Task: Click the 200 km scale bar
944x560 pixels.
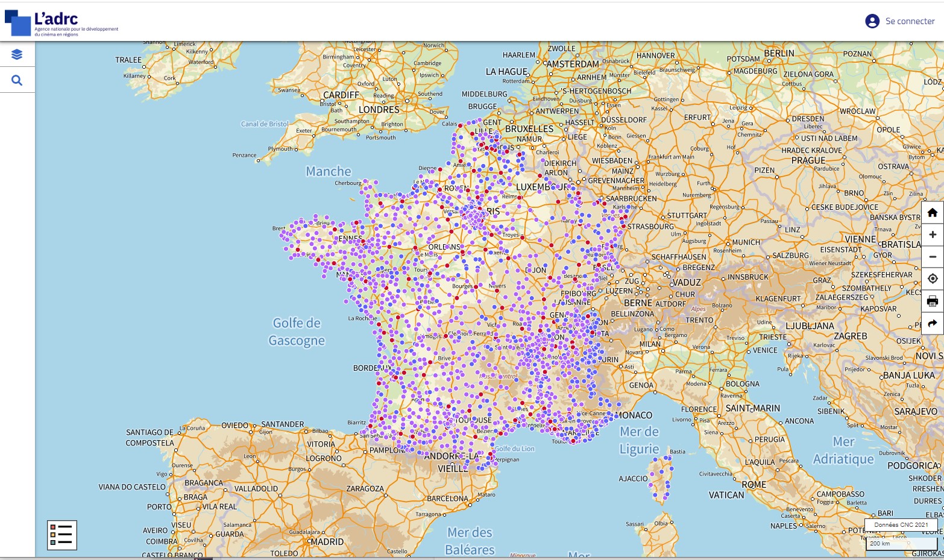Action: pyautogui.click(x=901, y=543)
